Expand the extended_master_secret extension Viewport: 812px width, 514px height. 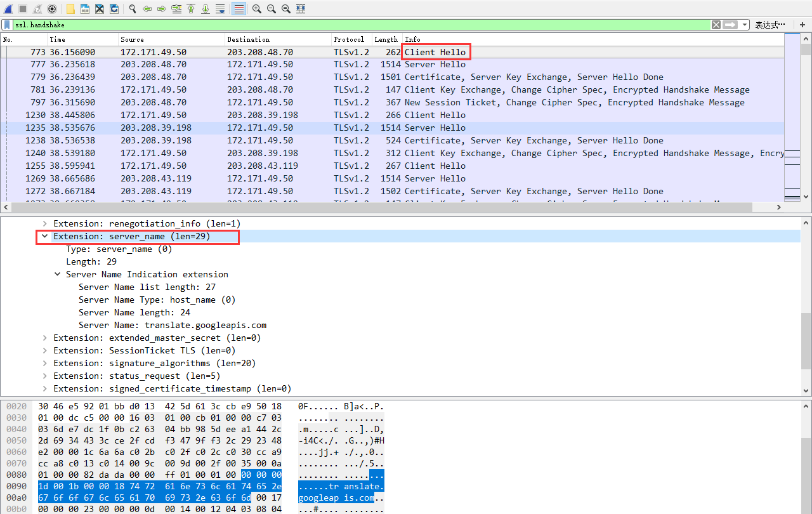(x=45, y=338)
